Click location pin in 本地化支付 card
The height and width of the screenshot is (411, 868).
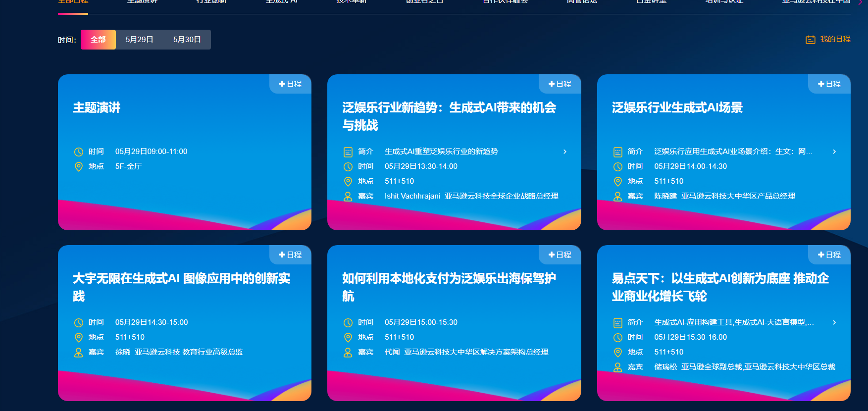(348, 338)
